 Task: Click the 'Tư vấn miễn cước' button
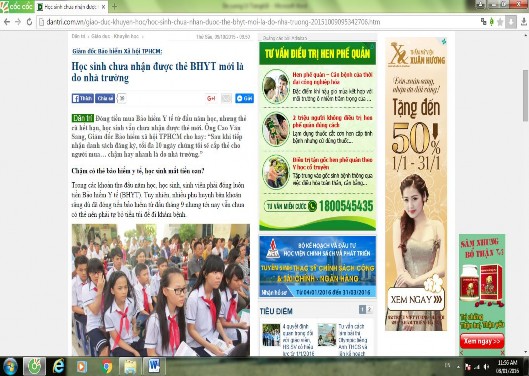coord(290,206)
